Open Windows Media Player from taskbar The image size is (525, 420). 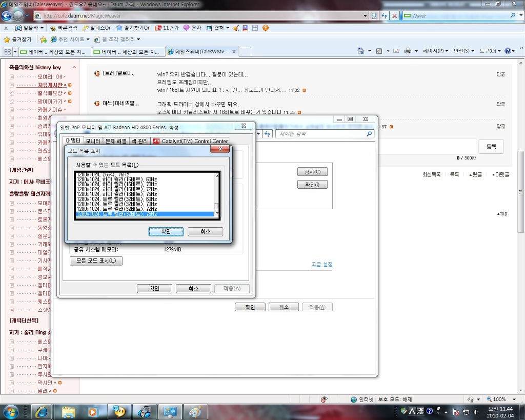click(x=93, y=412)
